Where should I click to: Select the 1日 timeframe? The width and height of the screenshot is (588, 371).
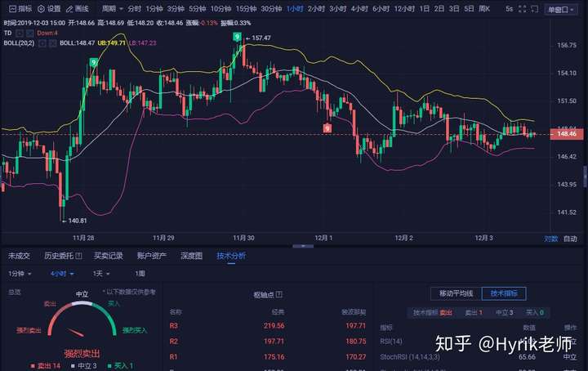(425, 9)
